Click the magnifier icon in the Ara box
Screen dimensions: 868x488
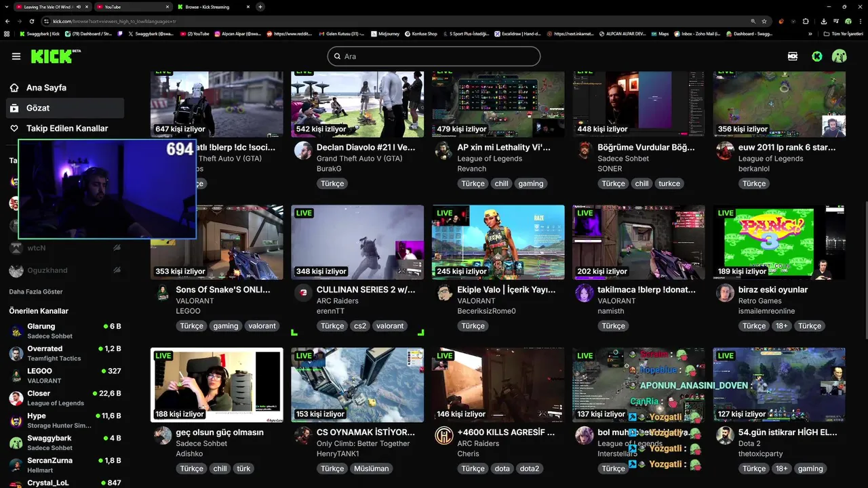336,56
